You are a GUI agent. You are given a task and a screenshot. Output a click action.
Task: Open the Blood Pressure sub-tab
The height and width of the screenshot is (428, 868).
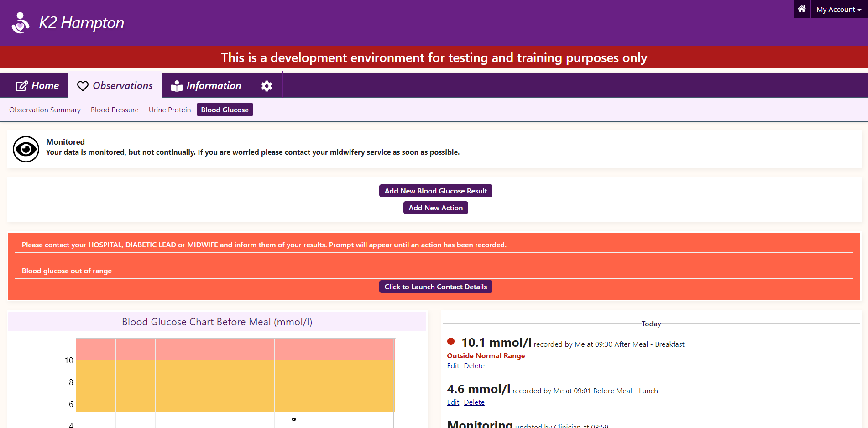tap(115, 110)
